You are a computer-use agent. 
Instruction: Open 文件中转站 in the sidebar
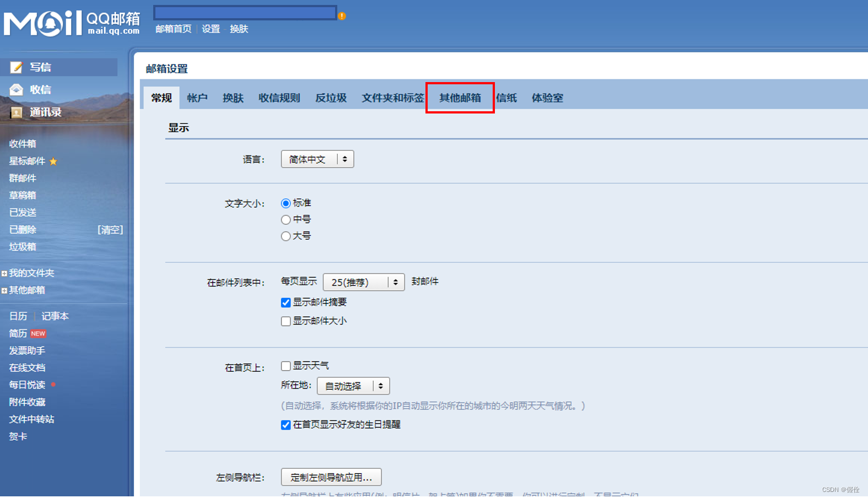(31, 419)
